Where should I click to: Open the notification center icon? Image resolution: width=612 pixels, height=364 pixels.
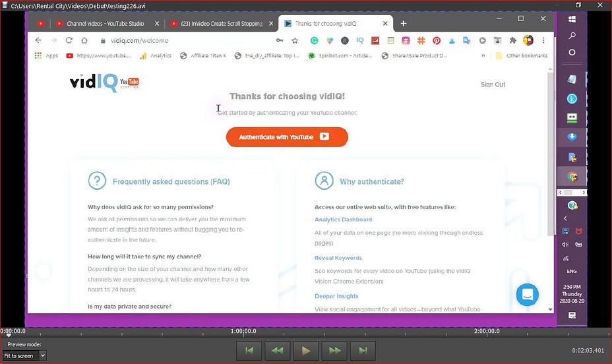point(572,315)
